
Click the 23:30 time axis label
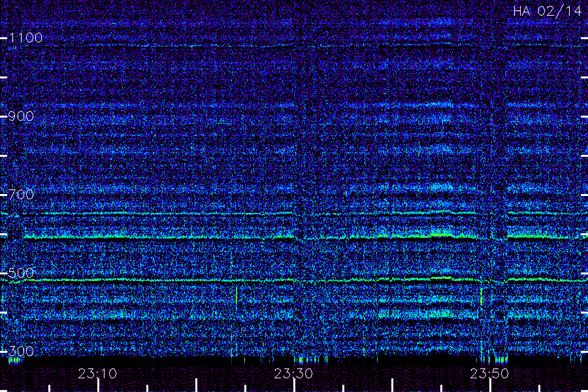pyautogui.click(x=293, y=374)
